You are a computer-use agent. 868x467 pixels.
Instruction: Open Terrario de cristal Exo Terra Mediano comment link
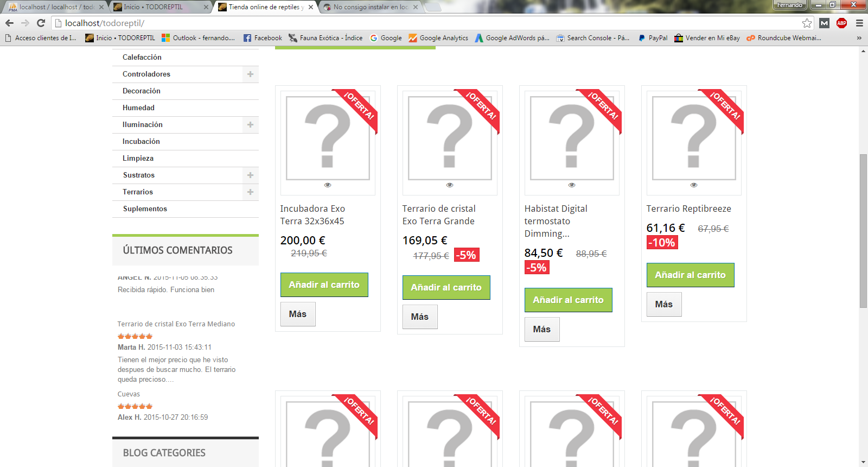pyautogui.click(x=176, y=324)
